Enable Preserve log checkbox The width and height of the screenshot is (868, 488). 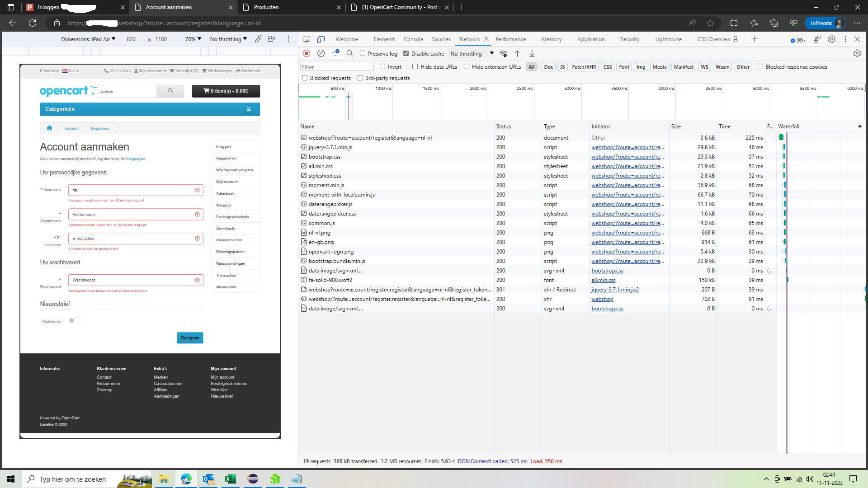tap(363, 53)
